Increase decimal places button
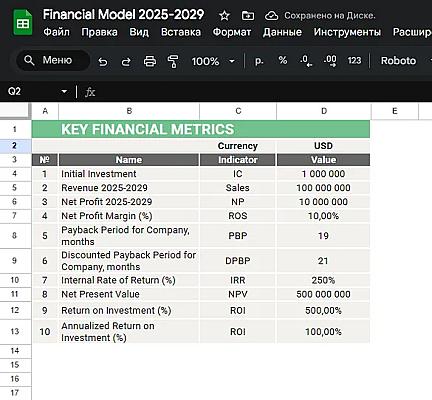The width and height of the screenshot is (432, 400). [330, 61]
